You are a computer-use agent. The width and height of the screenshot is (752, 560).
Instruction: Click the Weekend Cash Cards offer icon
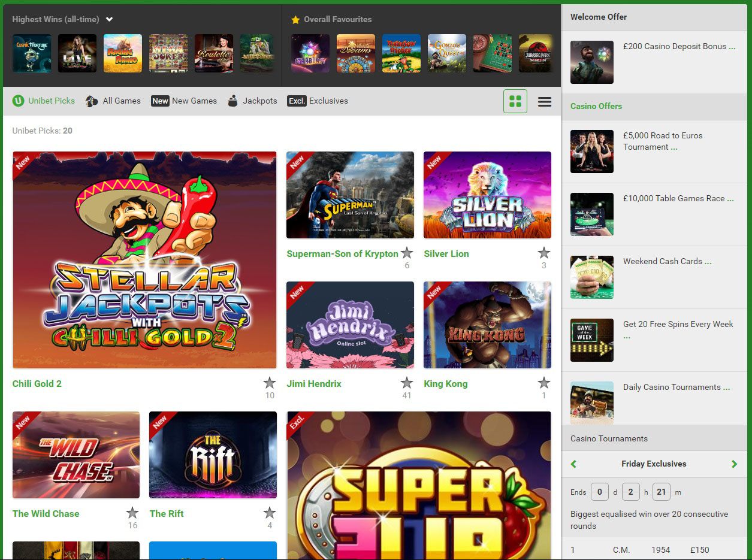point(592,277)
